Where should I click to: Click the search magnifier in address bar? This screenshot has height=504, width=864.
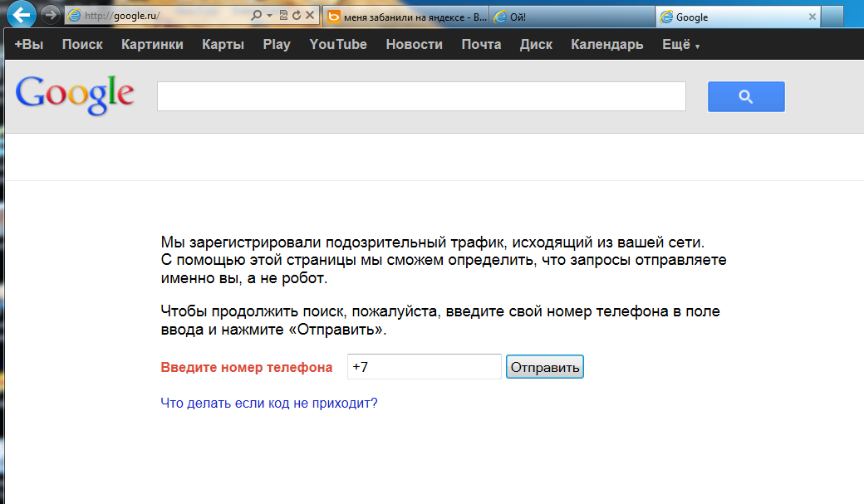[x=257, y=16]
